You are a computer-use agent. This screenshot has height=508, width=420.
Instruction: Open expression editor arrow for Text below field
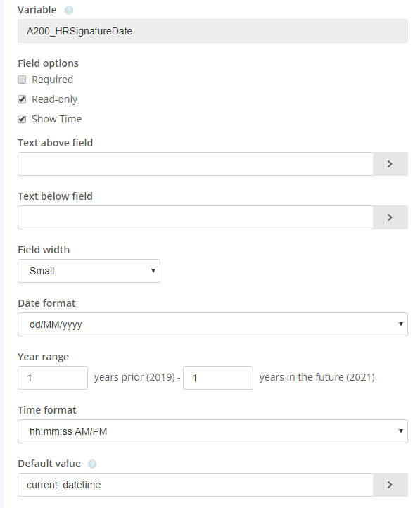[390, 217]
